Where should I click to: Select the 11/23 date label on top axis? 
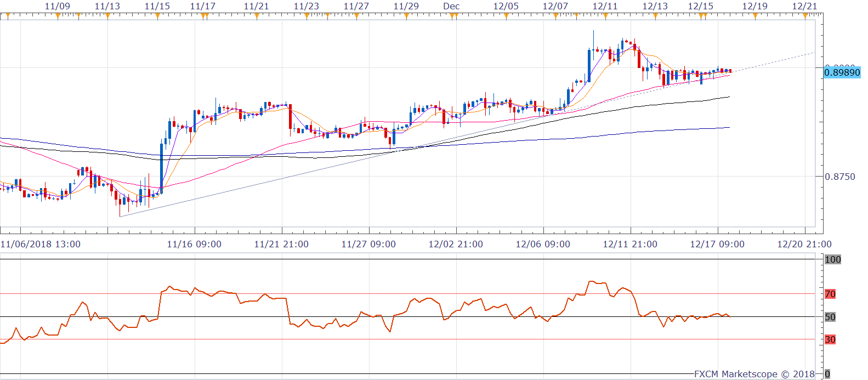[x=307, y=6]
